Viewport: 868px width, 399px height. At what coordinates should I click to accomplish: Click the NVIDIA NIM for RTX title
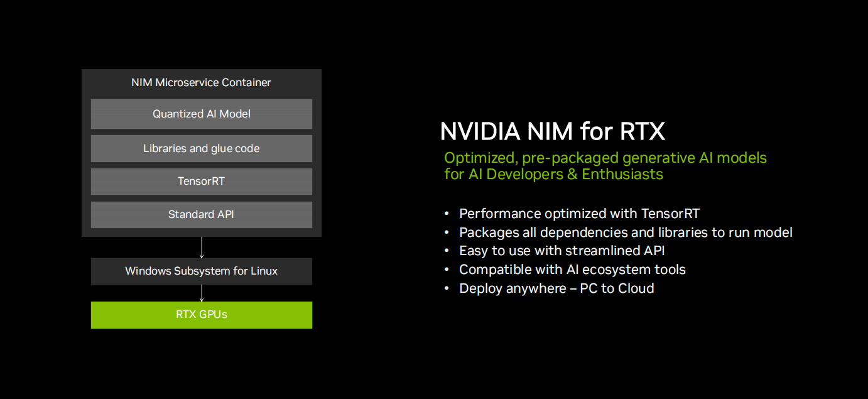tap(552, 132)
